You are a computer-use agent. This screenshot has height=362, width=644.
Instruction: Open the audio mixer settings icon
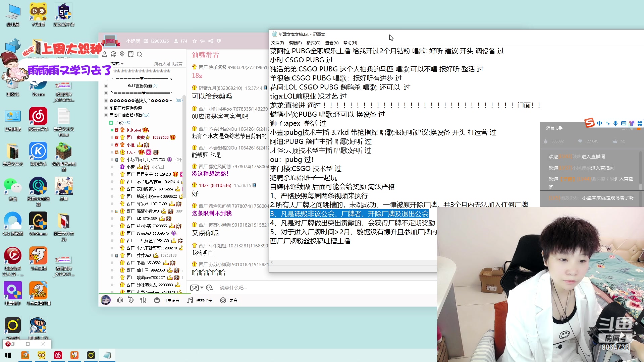tap(143, 300)
